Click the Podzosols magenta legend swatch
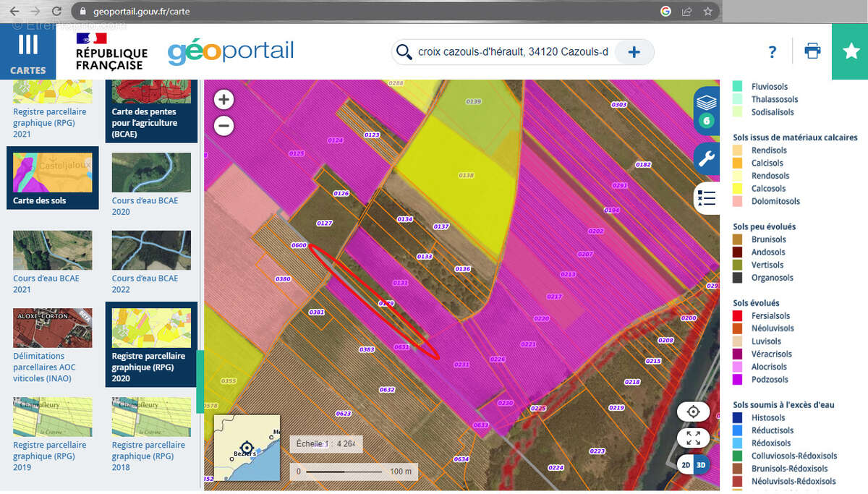Image resolution: width=868 pixels, height=494 pixels. [x=738, y=379]
